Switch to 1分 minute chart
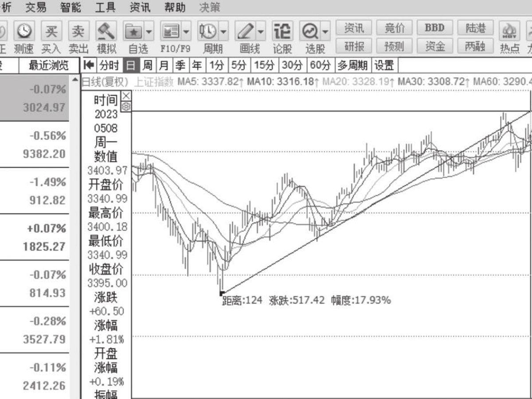Screen dimensions: 532x399 (216, 66)
